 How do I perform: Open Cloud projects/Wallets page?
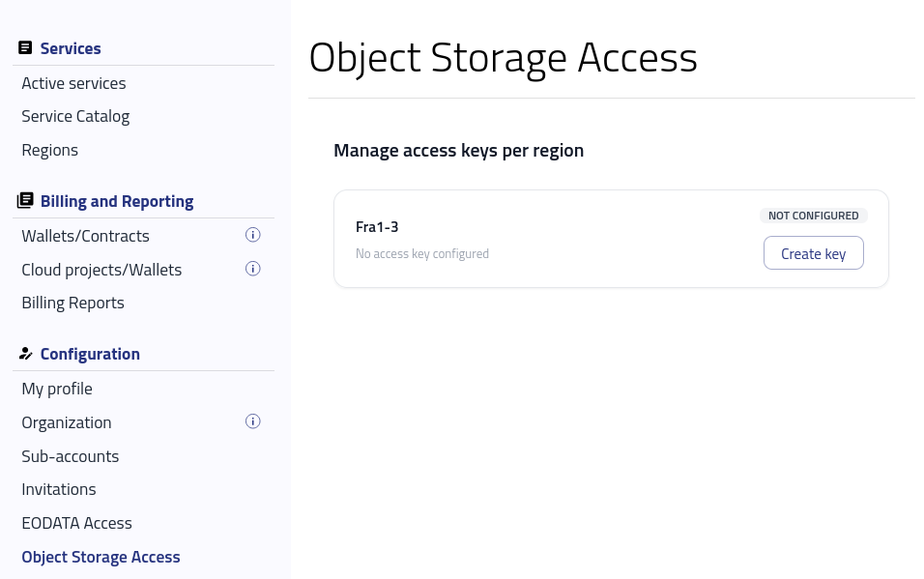[101, 270]
